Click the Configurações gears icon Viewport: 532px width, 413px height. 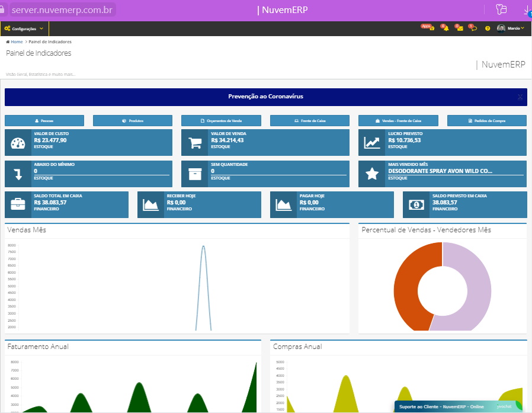point(7,28)
